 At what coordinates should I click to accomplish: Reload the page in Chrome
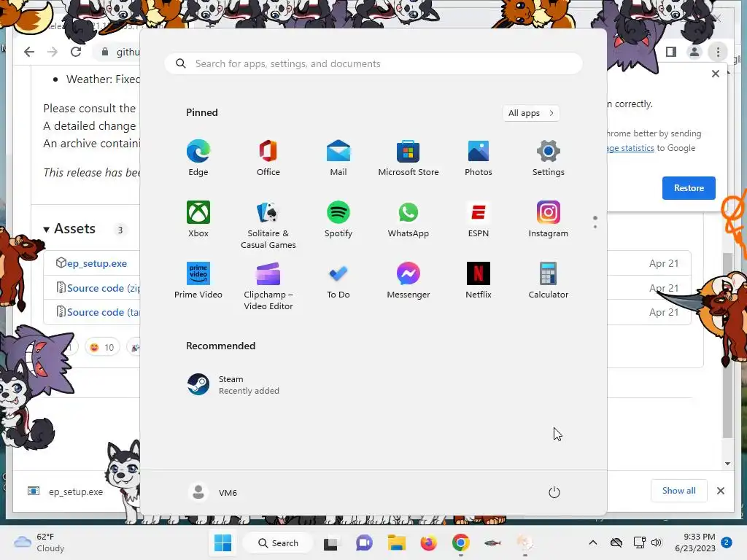point(76,52)
